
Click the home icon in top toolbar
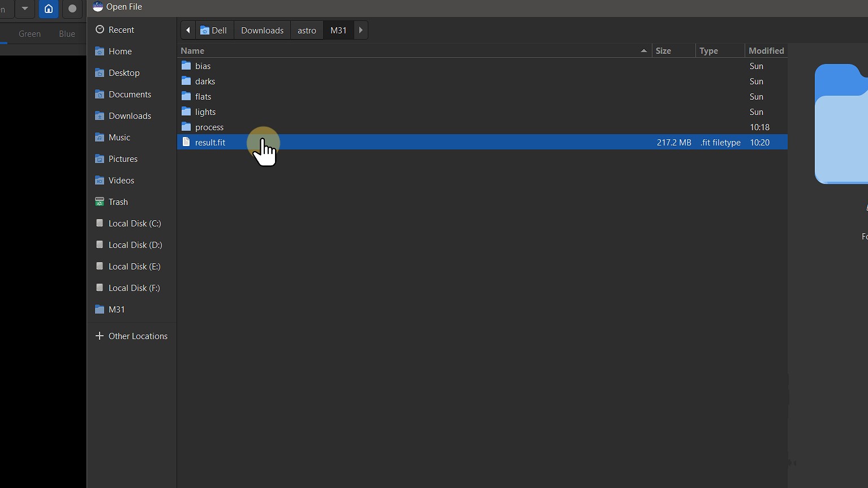pos(49,9)
